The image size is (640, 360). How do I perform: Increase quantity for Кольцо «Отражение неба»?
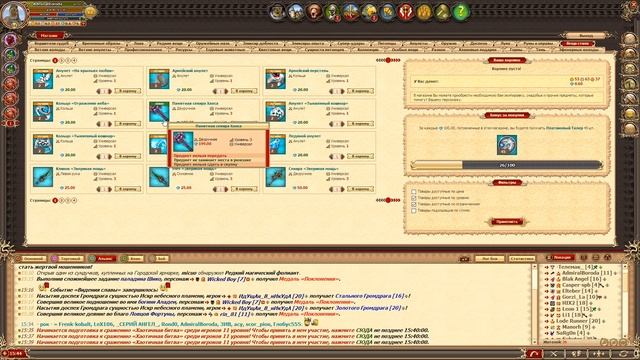(x=109, y=124)
